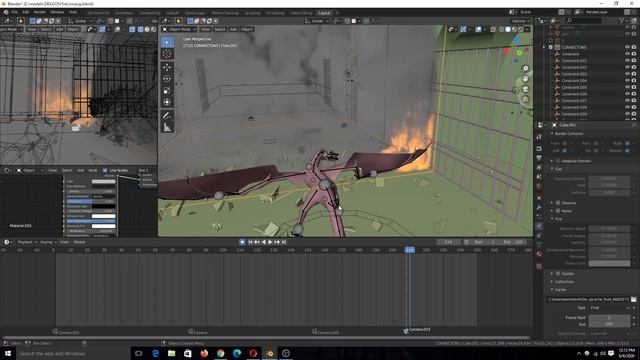Click the Windows Start button
Screen dimensions: 640x360
pos(8,353)
